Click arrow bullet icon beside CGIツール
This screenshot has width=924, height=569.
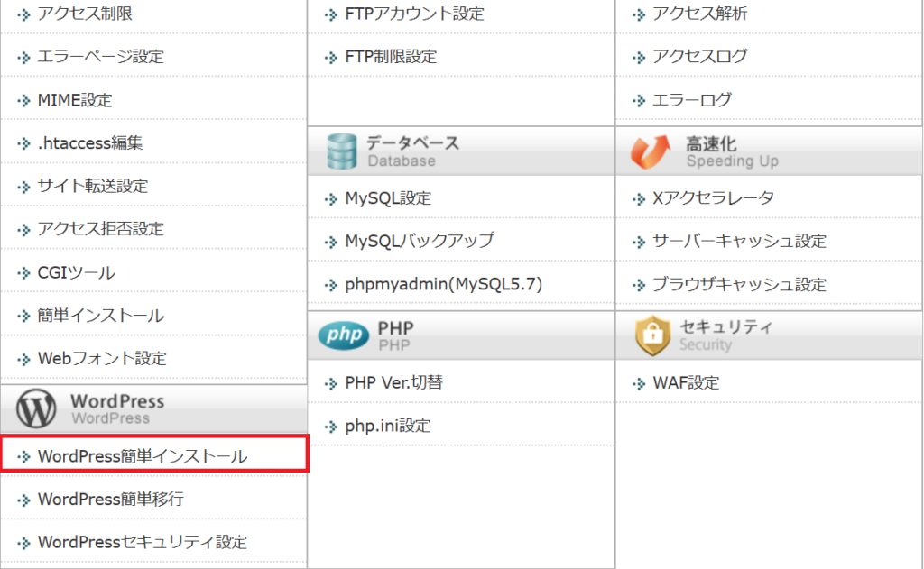point(23,274)
